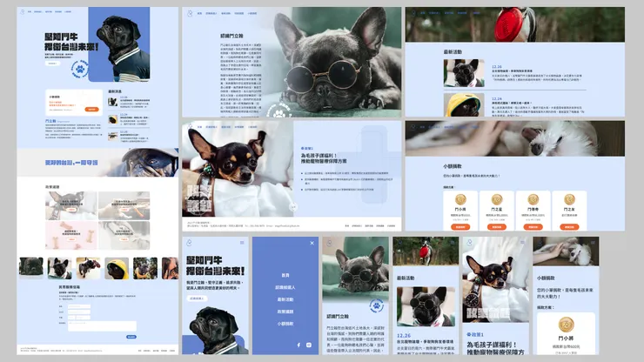Open first policy card with bulldog photo

(x=71, y=205)
